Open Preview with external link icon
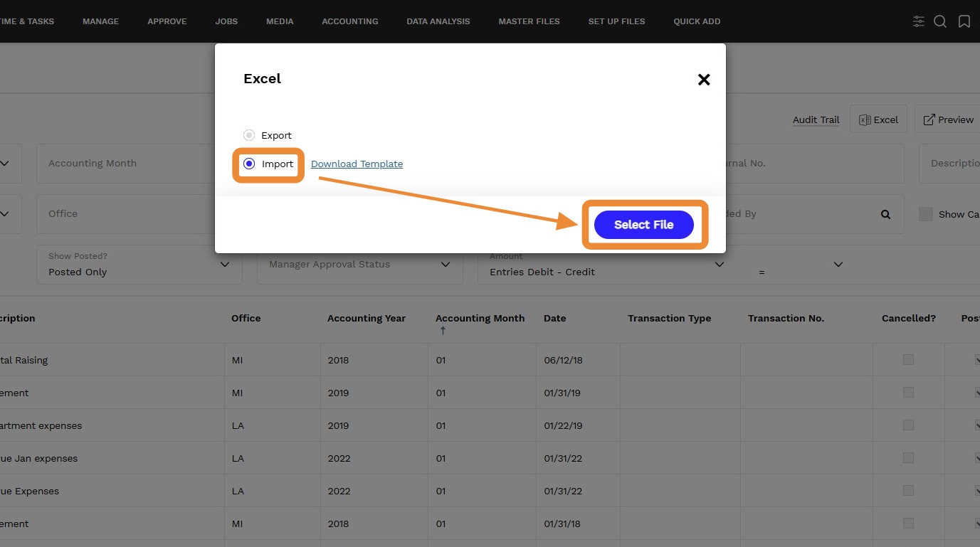980x547 pixels. (929, 120)
